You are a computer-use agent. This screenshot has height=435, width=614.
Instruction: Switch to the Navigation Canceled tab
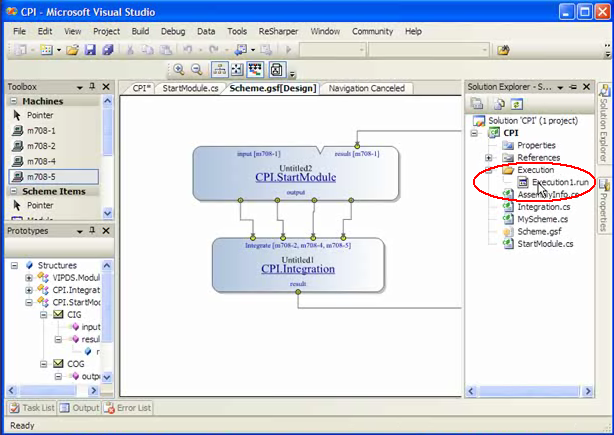tap(367, 88)
